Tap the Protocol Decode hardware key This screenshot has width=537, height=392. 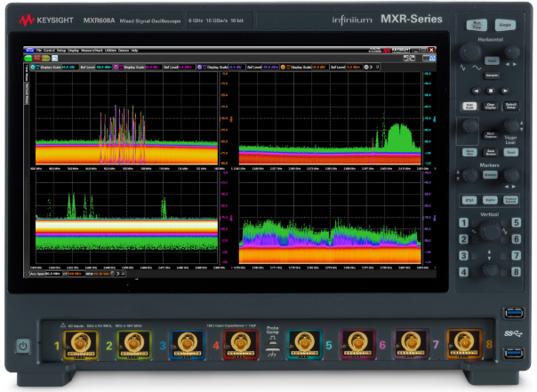tap(510, 200)
